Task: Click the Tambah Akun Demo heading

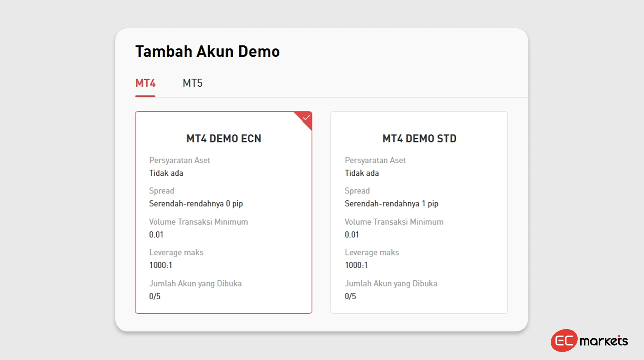Action: tap(207, 51)
